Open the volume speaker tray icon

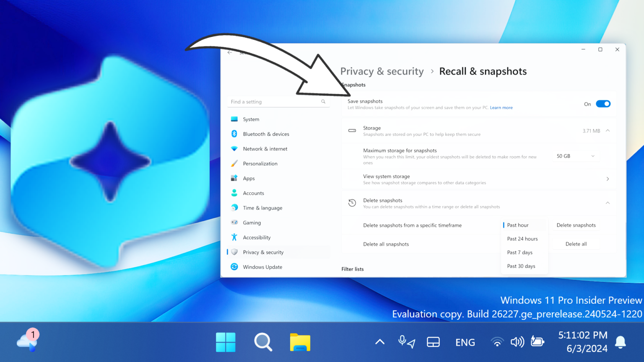(x=517, y=342)
